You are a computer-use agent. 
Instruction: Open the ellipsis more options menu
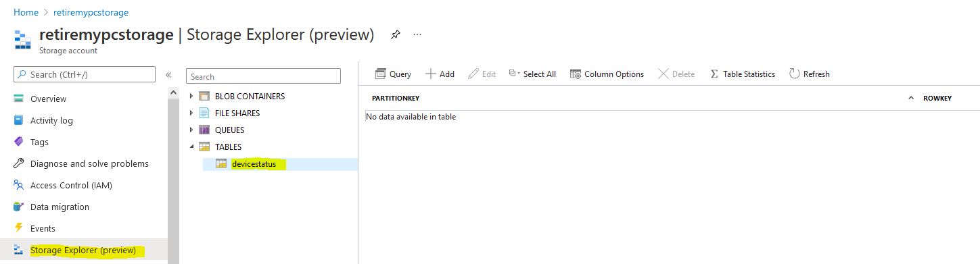(417, 34)
